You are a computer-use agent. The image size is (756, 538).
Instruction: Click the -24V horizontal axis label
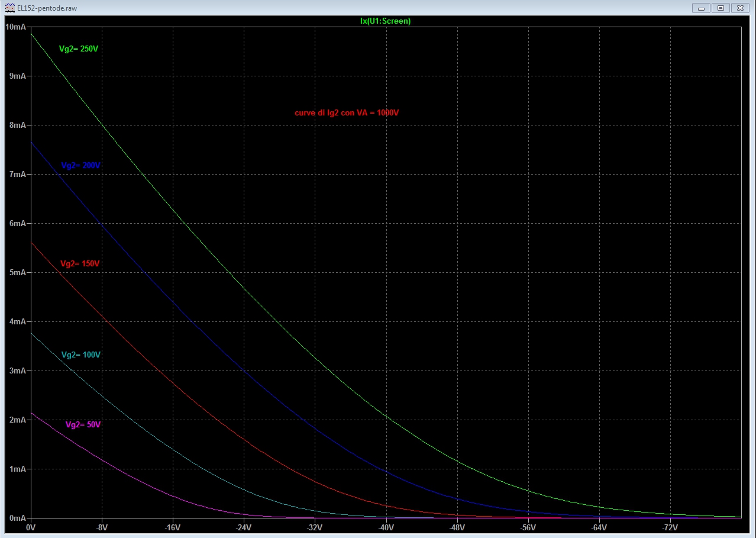tap(243, 527)
